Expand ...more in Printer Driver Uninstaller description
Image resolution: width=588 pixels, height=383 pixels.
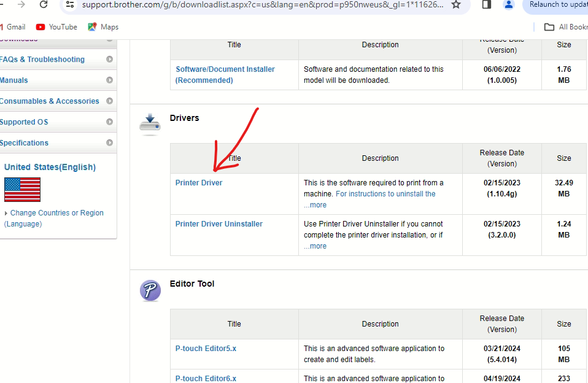tap(315, 247)
